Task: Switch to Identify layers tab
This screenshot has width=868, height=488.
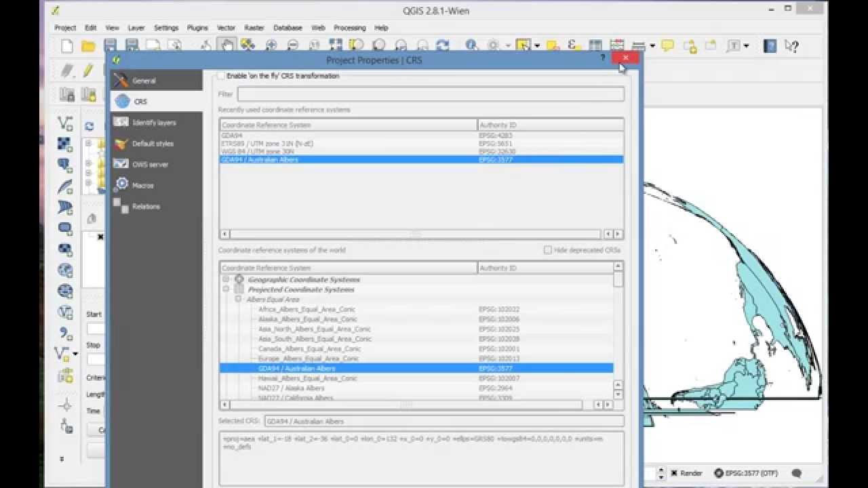Action: (x=157, y=123)
